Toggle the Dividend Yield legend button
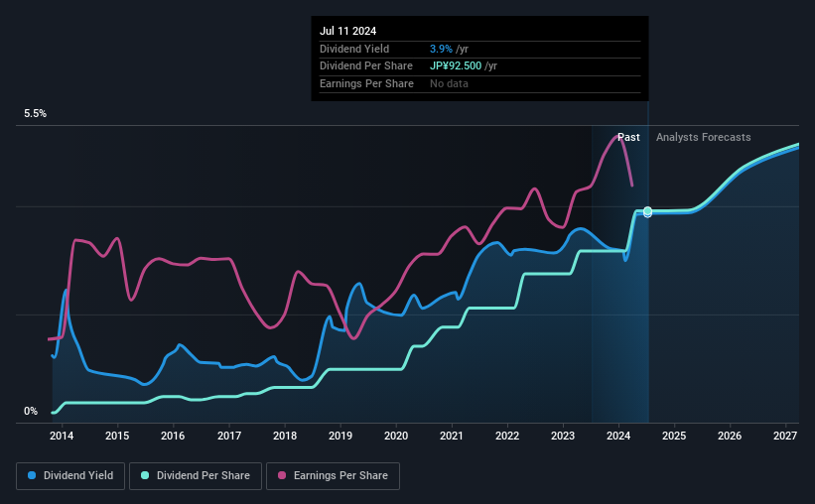 click(x=70, y=476)
